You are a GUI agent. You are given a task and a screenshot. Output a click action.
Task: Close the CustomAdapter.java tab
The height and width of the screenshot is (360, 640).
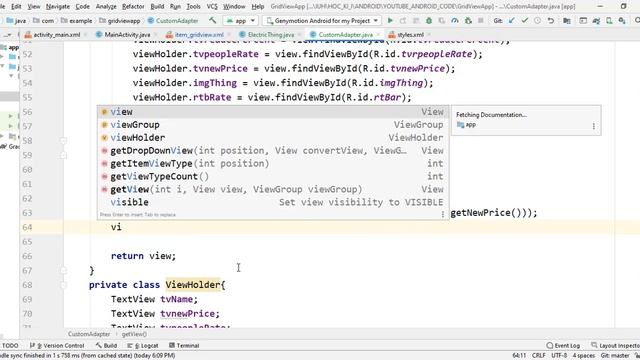pos(378,35)
